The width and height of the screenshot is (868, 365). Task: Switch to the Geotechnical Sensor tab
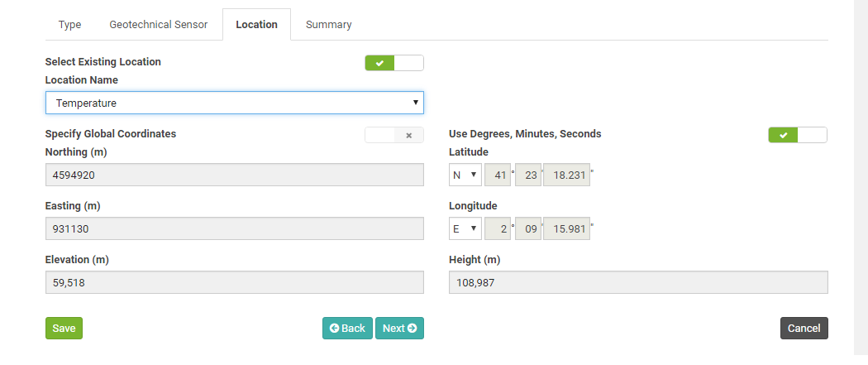point(159,24)
